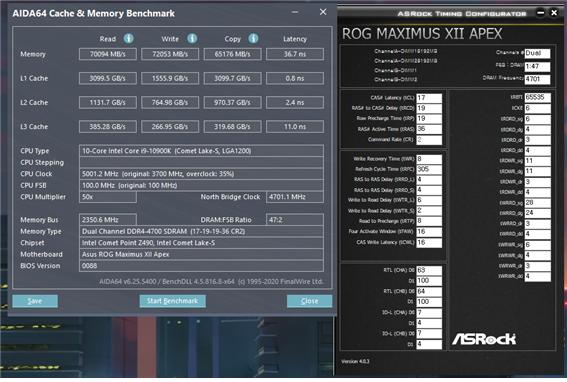Select the Memory Copy value 65176 MB/s
This screenshot has height=382, width=567.
tap(233, 54)
